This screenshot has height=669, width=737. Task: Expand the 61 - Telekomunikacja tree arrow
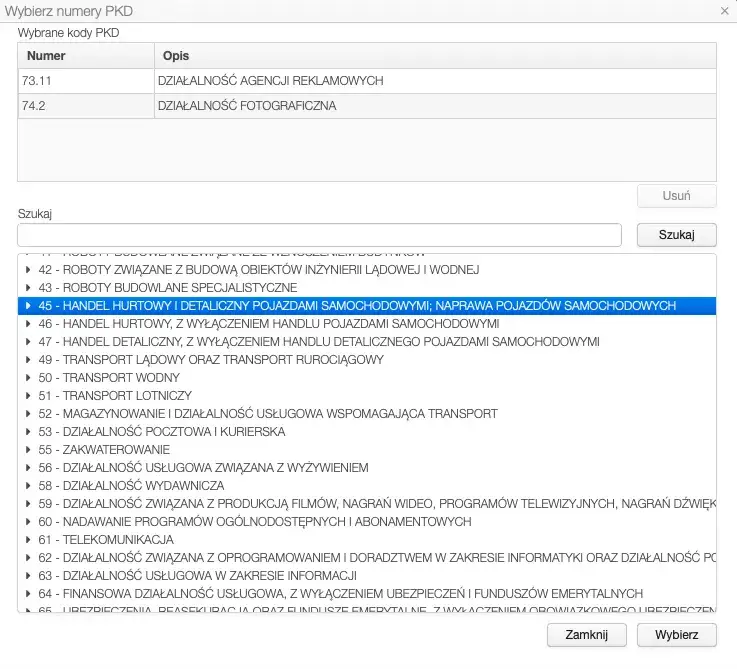(29, 540)
